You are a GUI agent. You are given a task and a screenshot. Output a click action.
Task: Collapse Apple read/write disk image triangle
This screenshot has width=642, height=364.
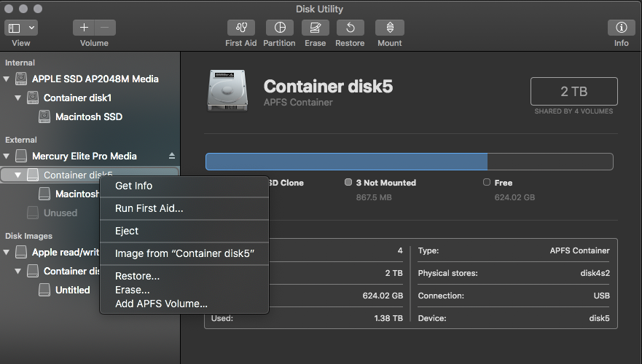(6, 253)
